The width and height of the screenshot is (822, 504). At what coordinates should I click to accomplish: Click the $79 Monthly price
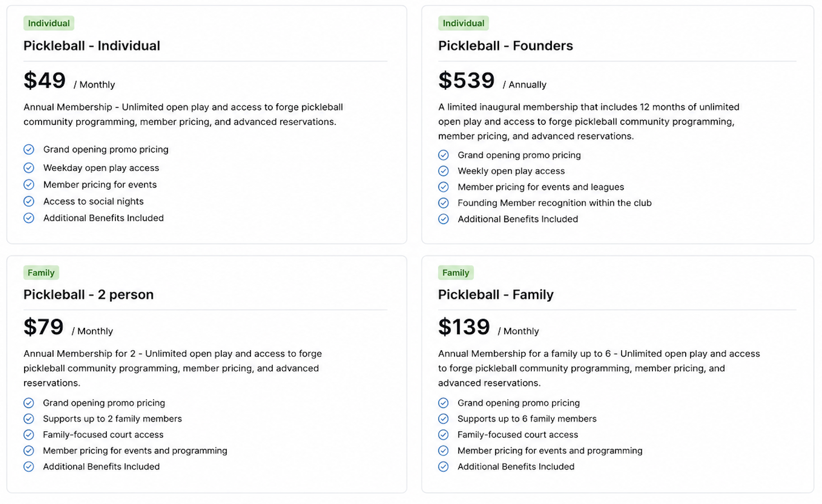pyautogui.click(x=68, y=327)
